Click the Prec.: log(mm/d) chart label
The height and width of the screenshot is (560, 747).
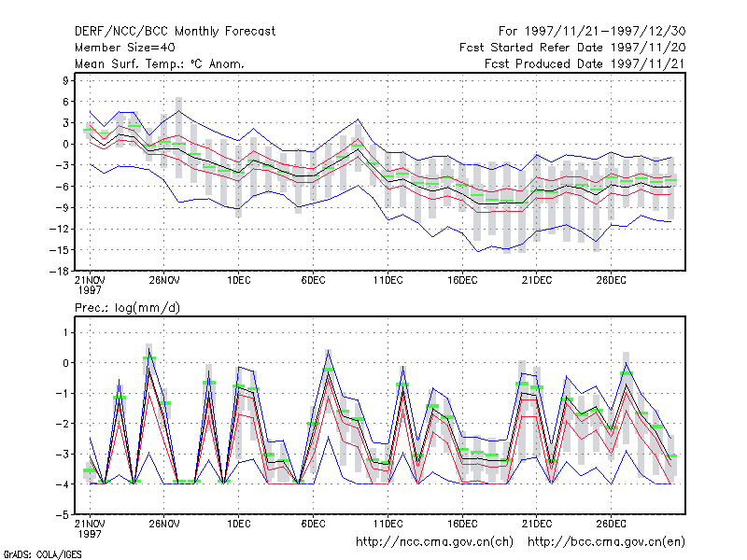click(127, 308)
